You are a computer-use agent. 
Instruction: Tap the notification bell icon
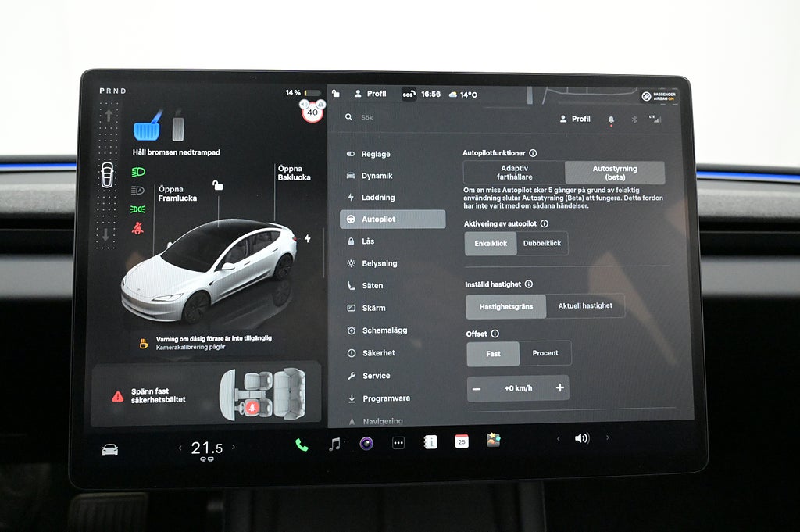point(611,120)
